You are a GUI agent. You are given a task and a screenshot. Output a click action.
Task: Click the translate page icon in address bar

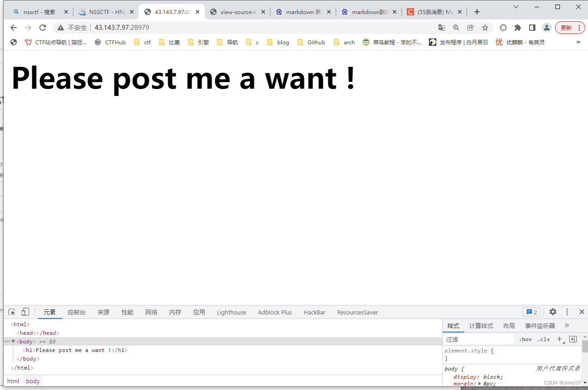(x=442, y=28)
